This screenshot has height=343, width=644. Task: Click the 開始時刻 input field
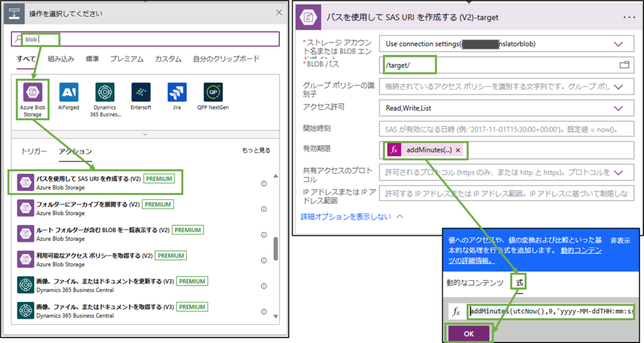pyautogui.click(x=507, y=129)
